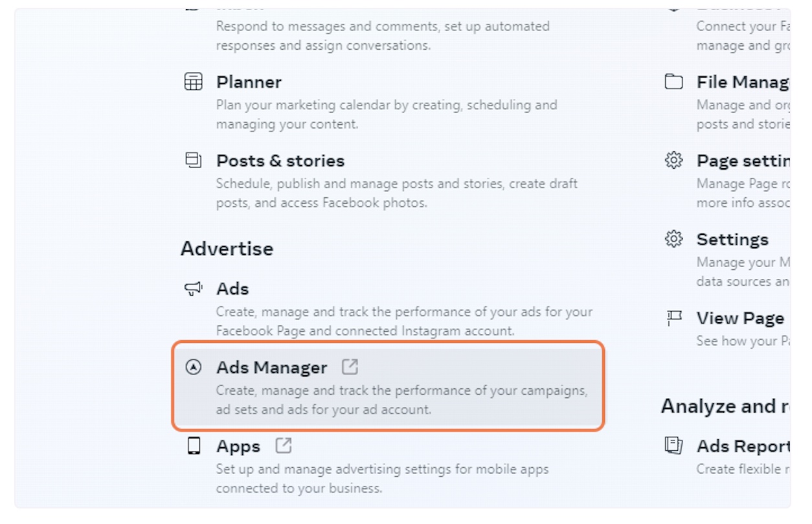Click the Ads Manager description text

[x=401, y=400]
